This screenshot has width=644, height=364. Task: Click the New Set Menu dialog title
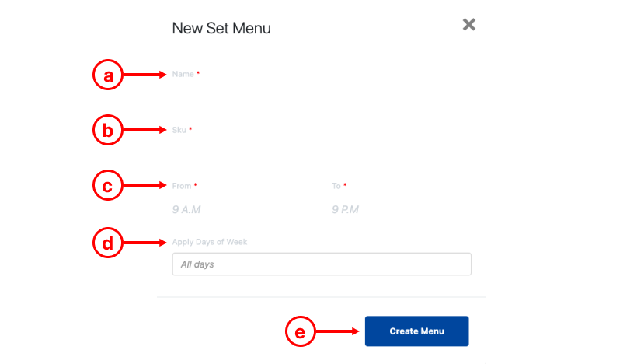[x=221, y=29]
